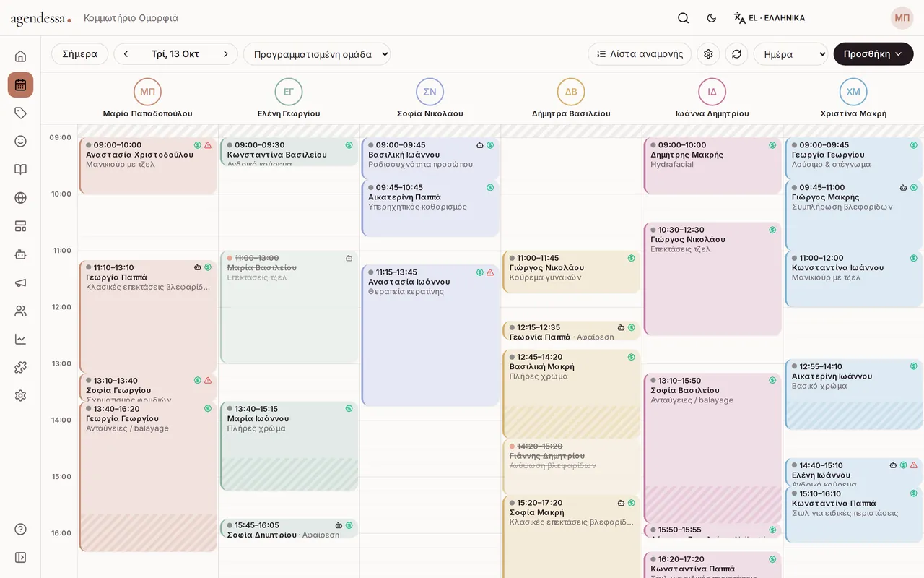
Task: Open calendar settings gear in toolbar
Action: click(708, 54)
